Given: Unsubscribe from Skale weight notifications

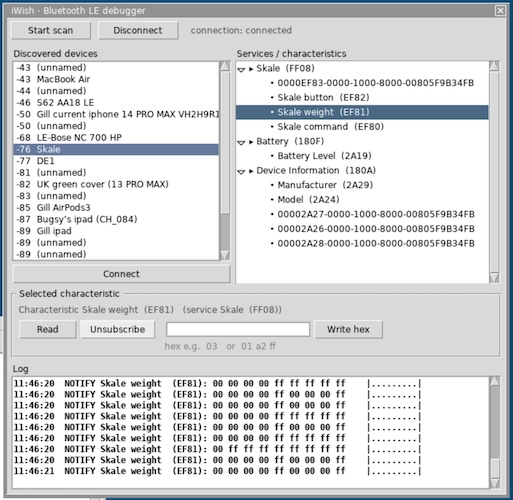Looking at the screenshot, I should 118,329.
